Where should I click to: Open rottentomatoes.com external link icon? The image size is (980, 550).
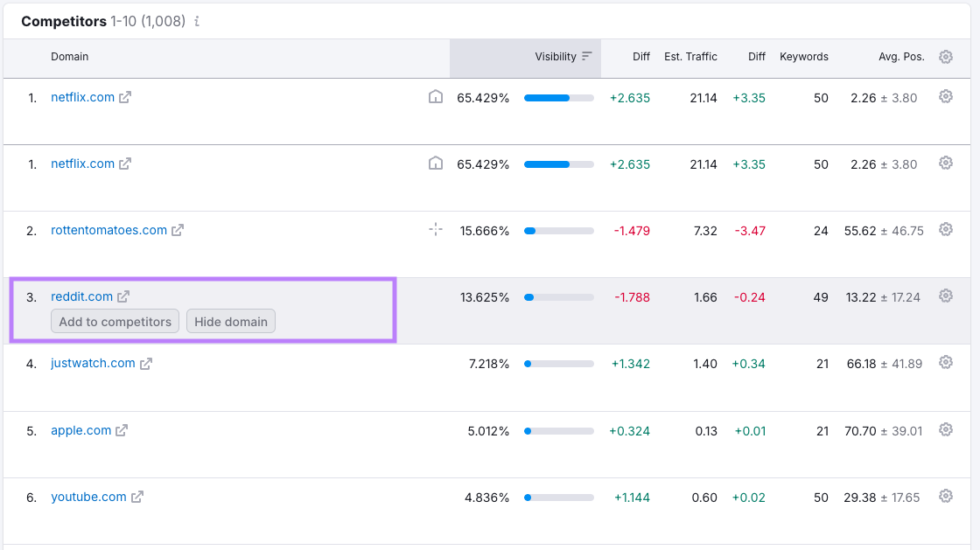(x=178, y=231)
